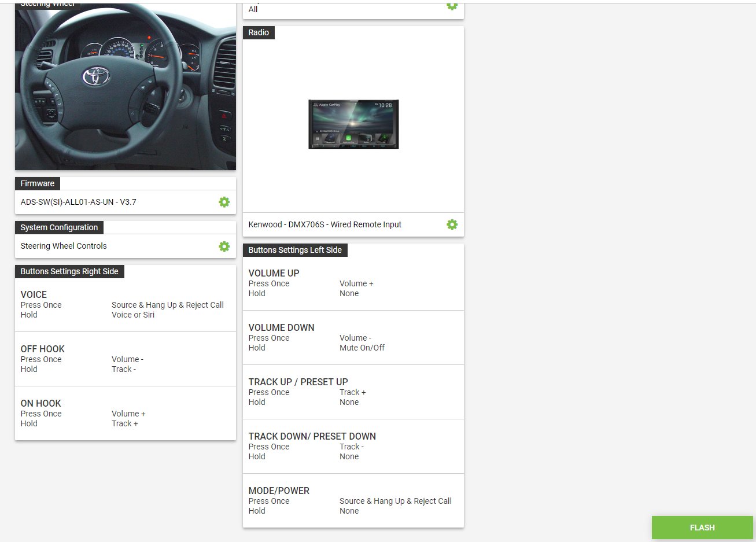Open the VOLUME DOWN button settings
The height and width of the screenshot is (542, 756).
click(x=353, y=338)
